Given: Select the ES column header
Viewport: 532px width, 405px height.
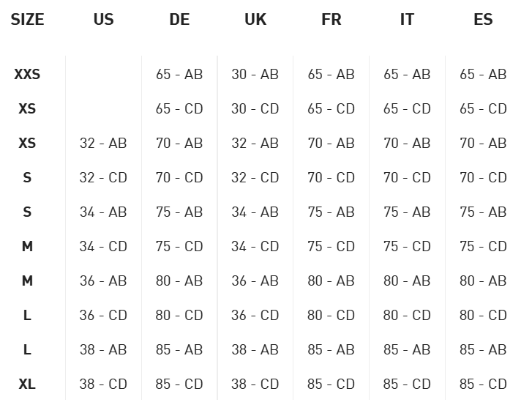Looking at the screenshot, I should [483, 20].
